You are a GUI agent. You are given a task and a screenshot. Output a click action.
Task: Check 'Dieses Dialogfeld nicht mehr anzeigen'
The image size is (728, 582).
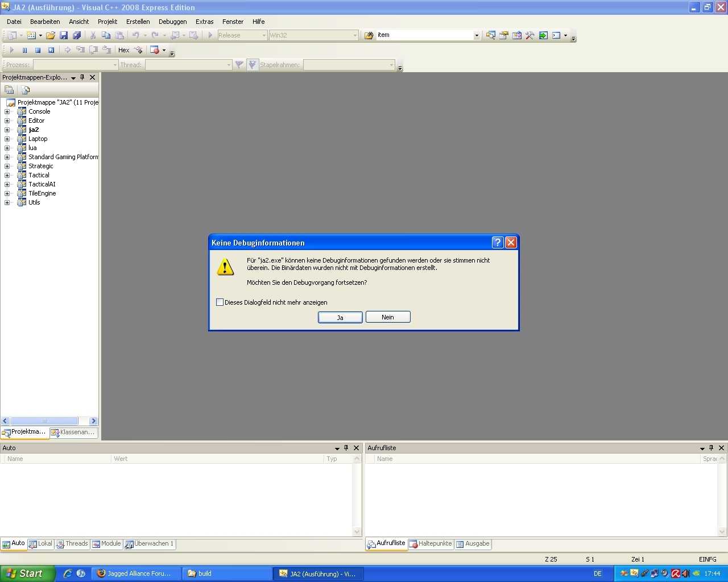pos(220,302)
